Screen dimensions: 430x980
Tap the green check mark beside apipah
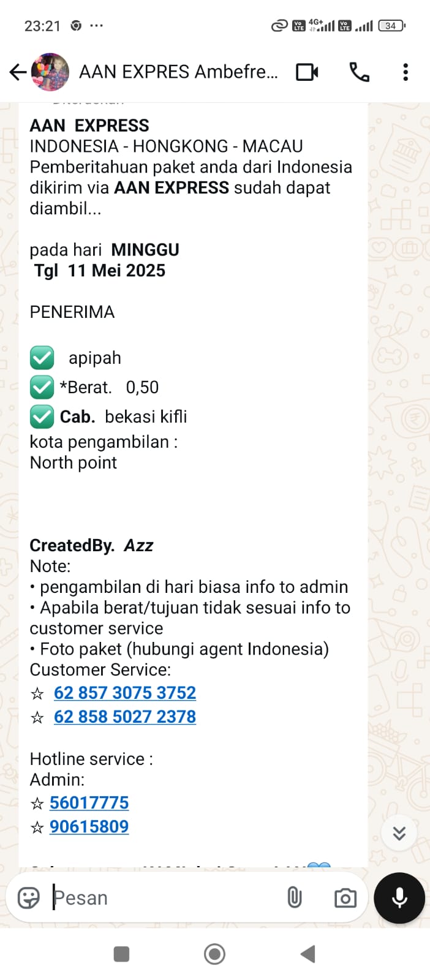(x=42, y=358)
